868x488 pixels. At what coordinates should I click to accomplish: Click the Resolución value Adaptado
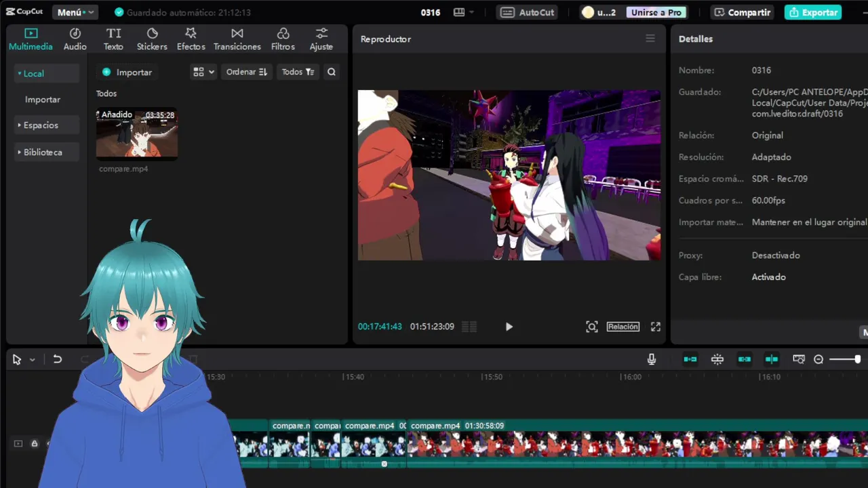coord(772,157)
